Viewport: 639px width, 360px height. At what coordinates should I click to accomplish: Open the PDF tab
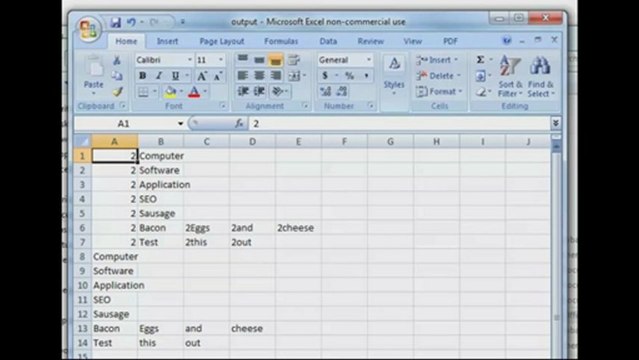450,41
